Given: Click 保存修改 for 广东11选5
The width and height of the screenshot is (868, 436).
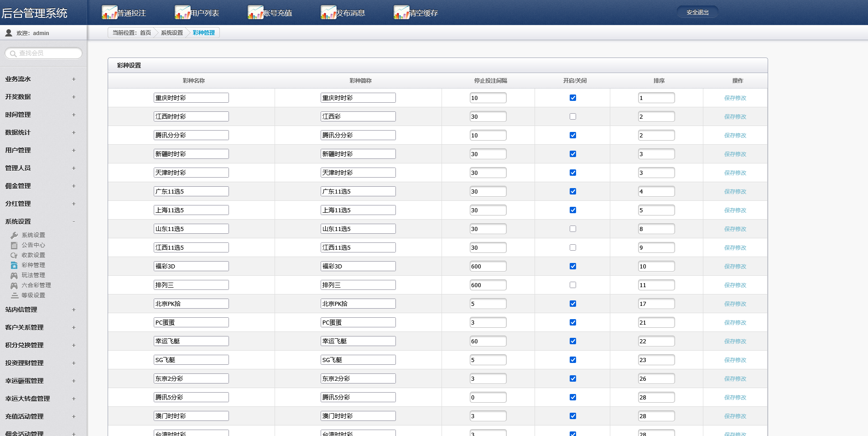Looking at the screenshot, I should pyautogui.click(x=735, y=191).
